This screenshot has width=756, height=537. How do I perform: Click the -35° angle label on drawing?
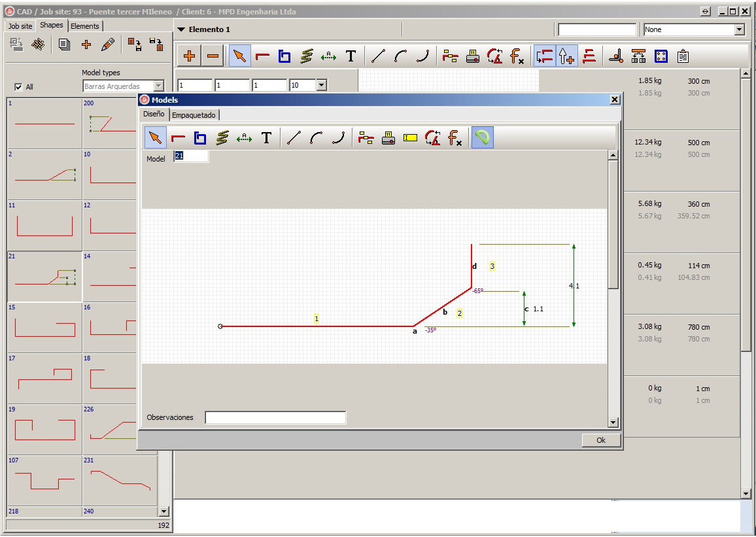tap(430, 330)
